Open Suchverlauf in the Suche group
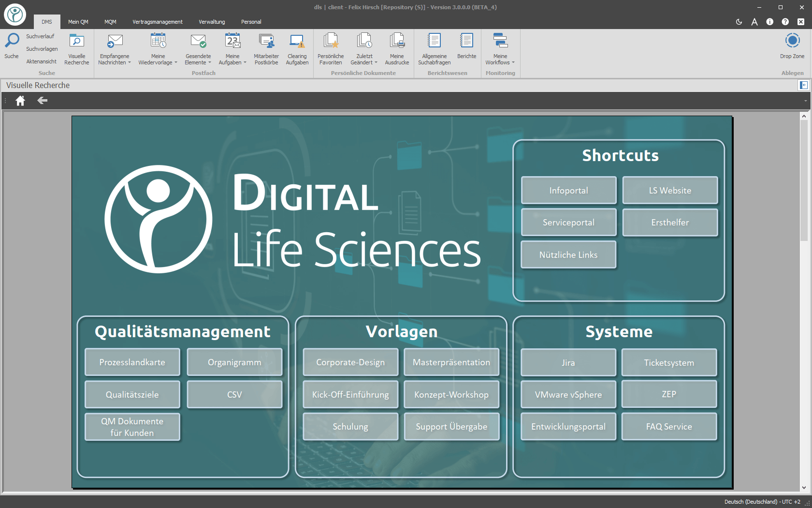Screen dimensions: 812x508 pyautogui.click(x=40, y=36)
